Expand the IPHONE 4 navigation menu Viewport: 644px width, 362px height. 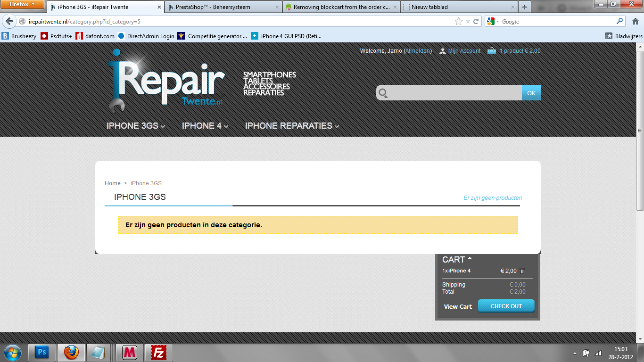tap(205, 126)
